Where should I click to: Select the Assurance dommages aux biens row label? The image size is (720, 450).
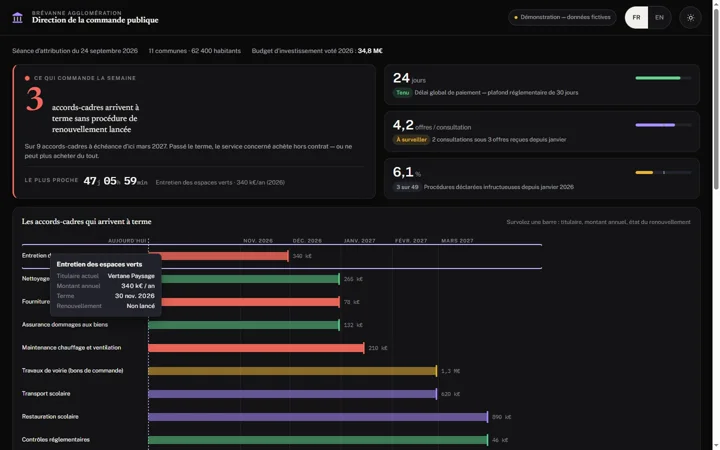click(x=65, y=325)
